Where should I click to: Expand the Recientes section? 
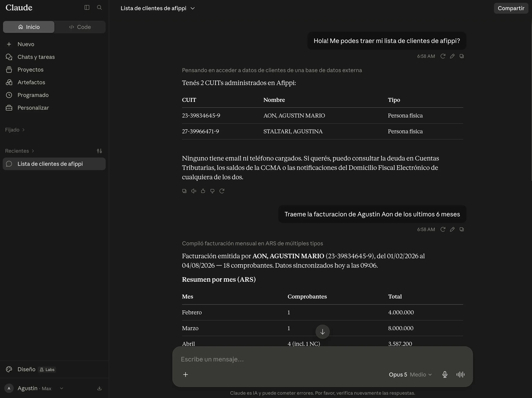pos(20,151)
